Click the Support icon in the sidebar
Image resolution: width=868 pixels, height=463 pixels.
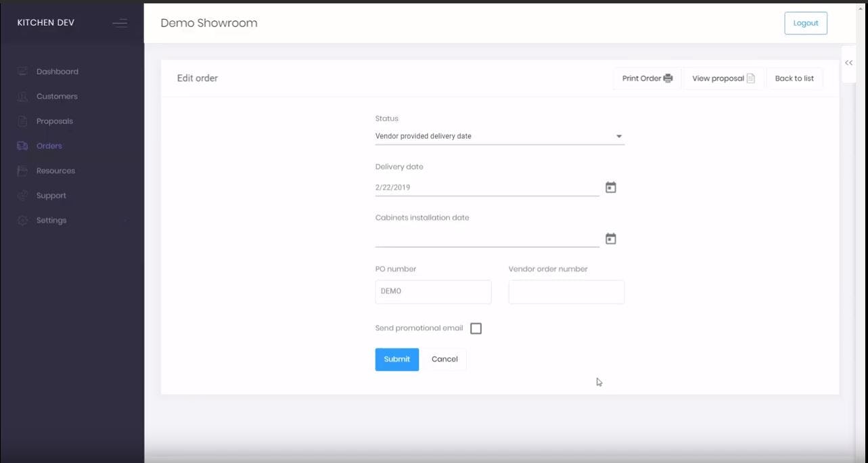(x=22, y=195)
